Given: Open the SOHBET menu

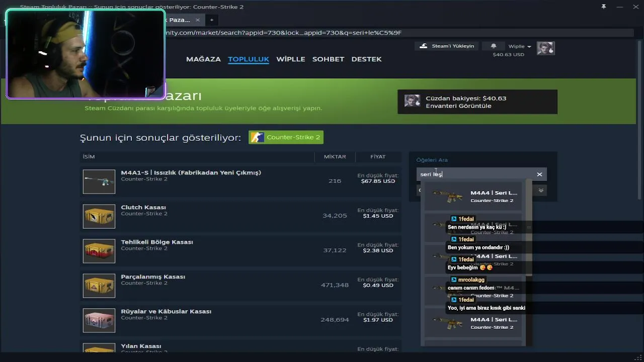Looking at the screenshot, I should click(328, 59).
